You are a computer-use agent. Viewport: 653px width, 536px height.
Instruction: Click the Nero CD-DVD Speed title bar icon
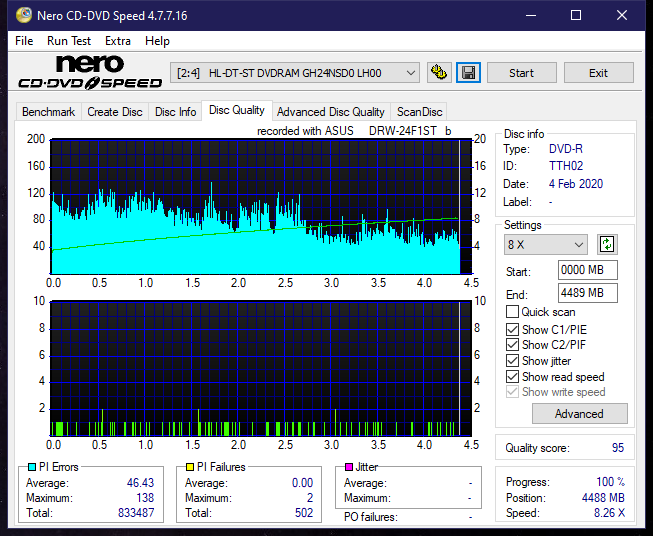24,15
